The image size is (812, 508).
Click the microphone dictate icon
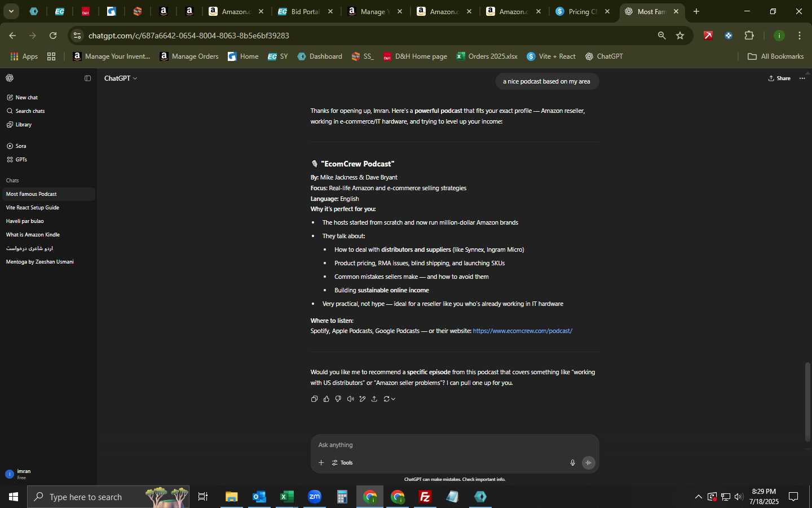(x=572, y=463)
